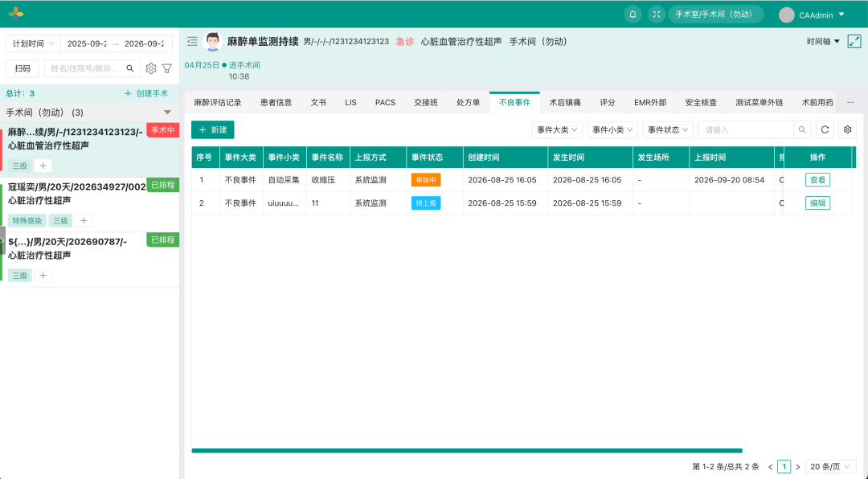Open the 计划时间 dropdown
Viewport: 868px width, 479px height.
pos(33,43)
